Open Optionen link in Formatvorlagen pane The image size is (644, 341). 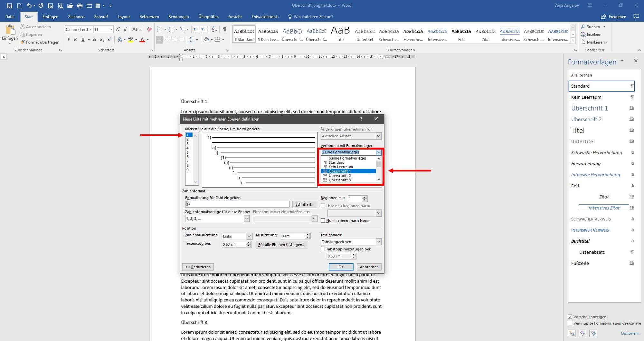coord(630,333)
